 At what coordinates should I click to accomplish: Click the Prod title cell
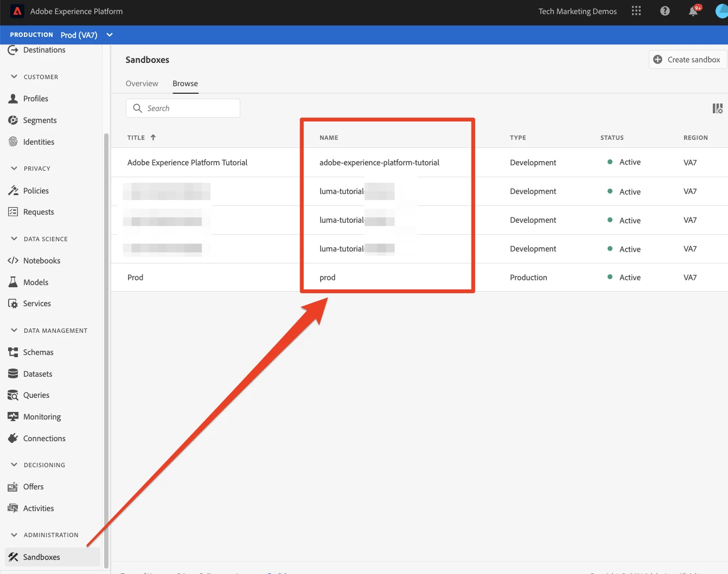pos(136,278)
